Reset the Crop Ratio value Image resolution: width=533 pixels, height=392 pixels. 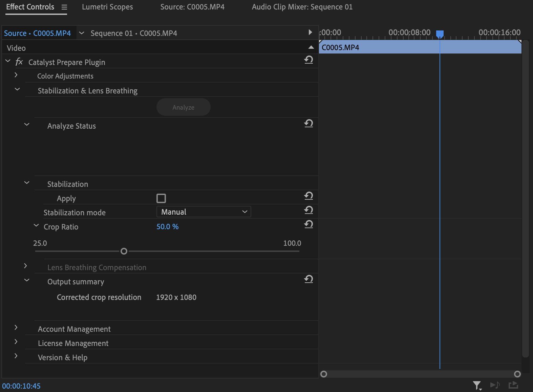click(308, 224)
